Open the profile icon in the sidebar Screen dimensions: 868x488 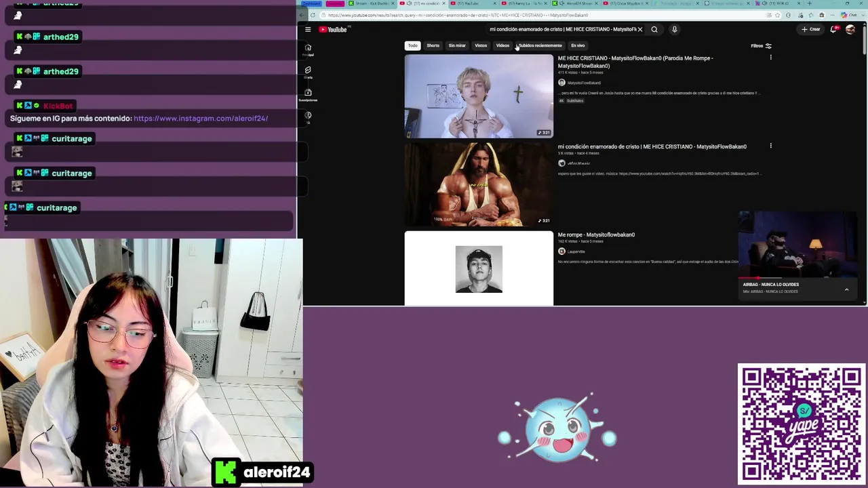click(308, 117)
